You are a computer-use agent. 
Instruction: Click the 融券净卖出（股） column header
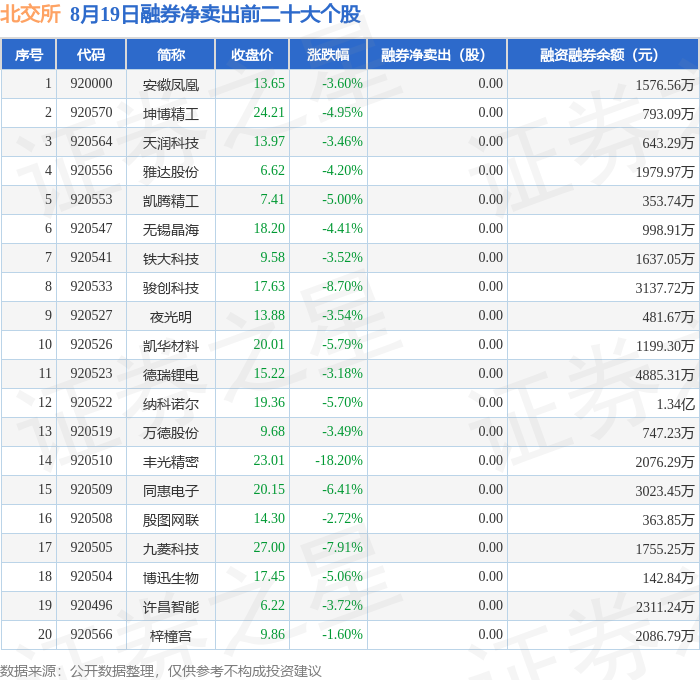tap(437, 55)
